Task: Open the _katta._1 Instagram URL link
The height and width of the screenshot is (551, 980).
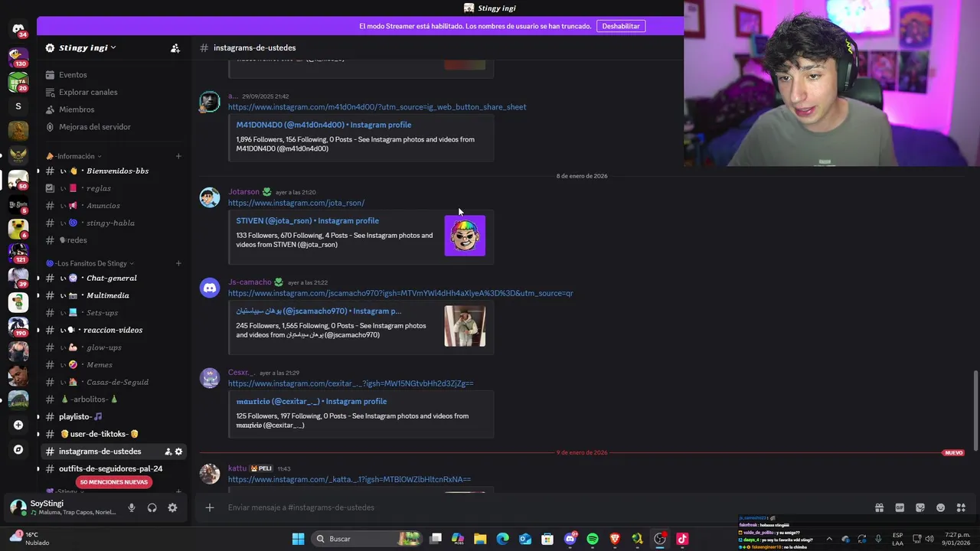Action: (x=349, y=479)
